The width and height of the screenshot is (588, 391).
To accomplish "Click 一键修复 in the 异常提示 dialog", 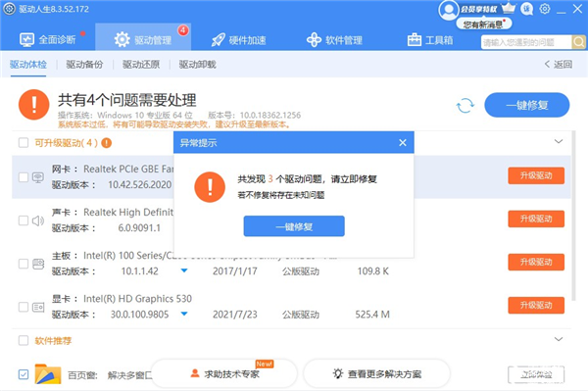I will click(294, 226).
